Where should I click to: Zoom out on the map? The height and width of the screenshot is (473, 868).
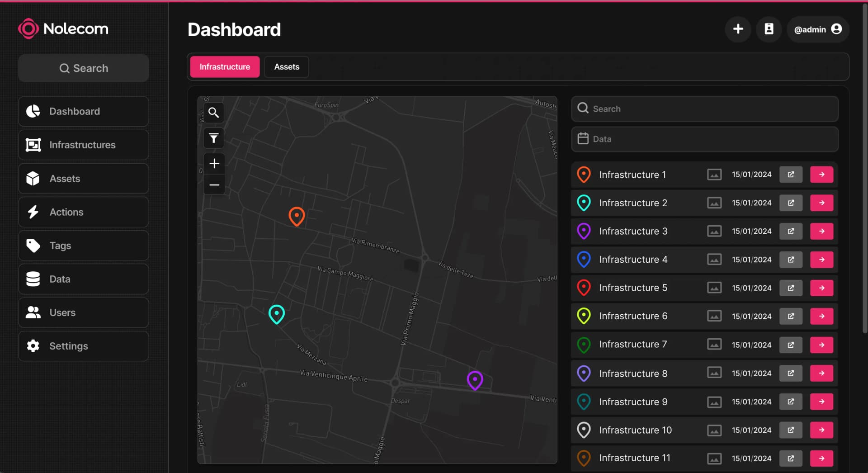point(214,185)
